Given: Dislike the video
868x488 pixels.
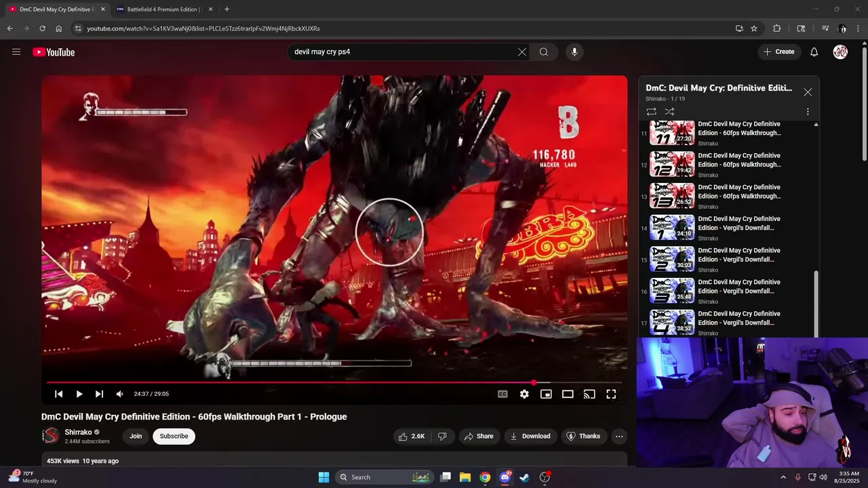Looking at the screenshot, I should [442, 436].
